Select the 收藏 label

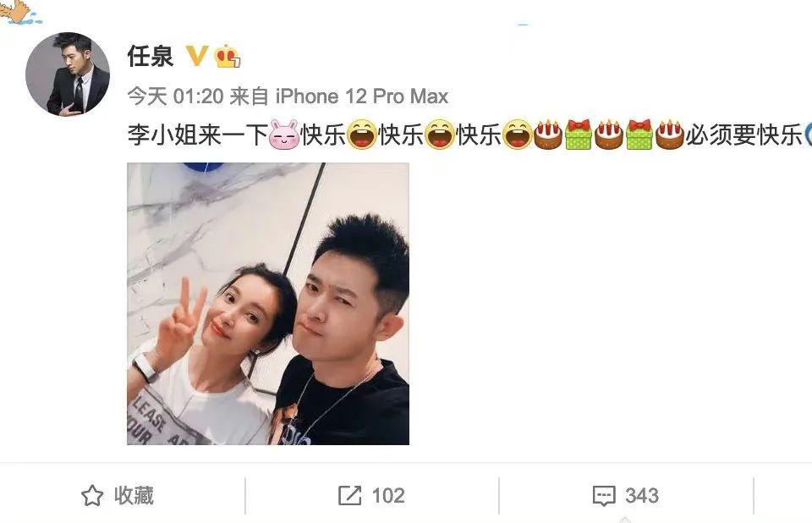click(134, 496)
